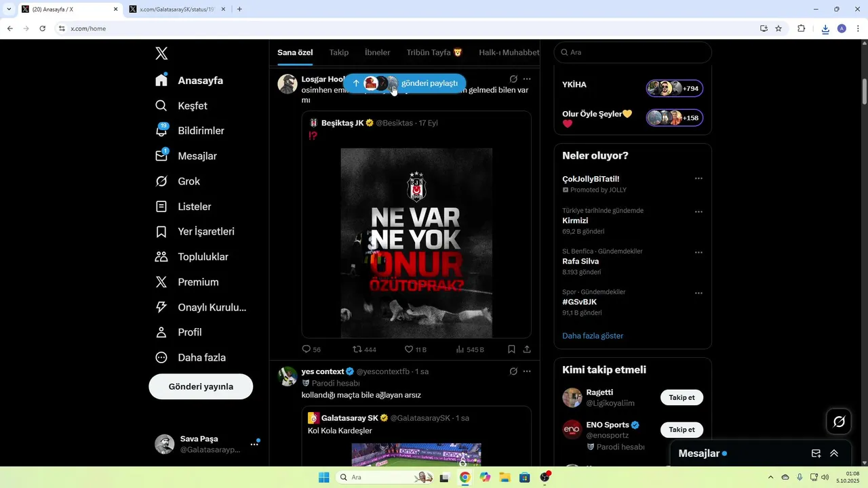
Task: Open options for #GSvBJK trend
Action: [698, 293]
